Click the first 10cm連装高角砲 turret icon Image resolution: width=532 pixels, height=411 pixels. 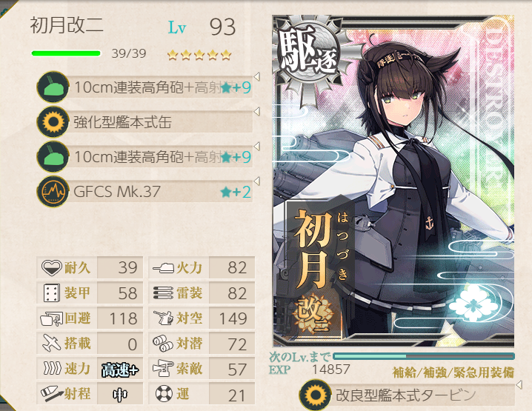(x=53, y=87)
